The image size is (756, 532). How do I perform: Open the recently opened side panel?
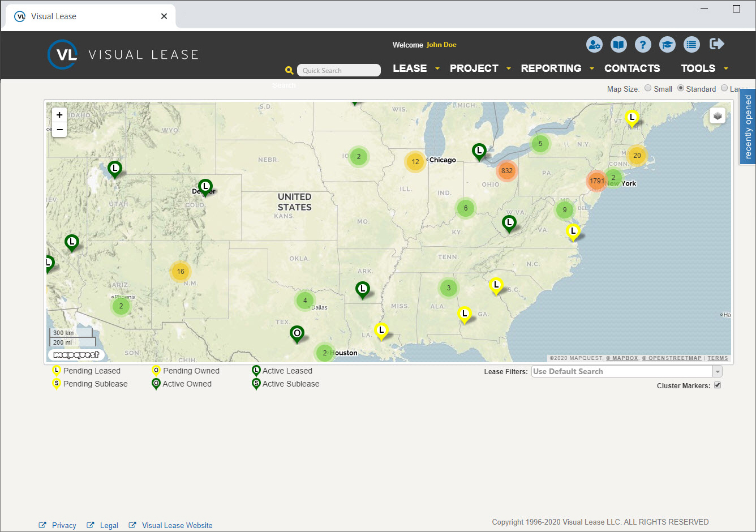[748, 127]
